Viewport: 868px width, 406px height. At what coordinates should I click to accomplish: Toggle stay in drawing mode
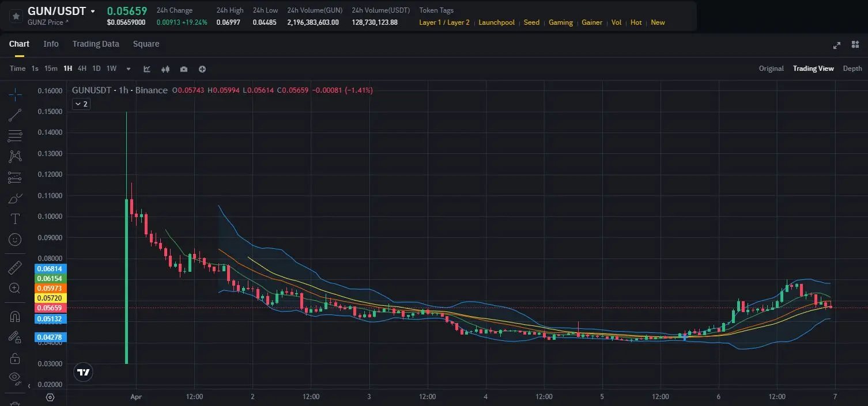16,337
